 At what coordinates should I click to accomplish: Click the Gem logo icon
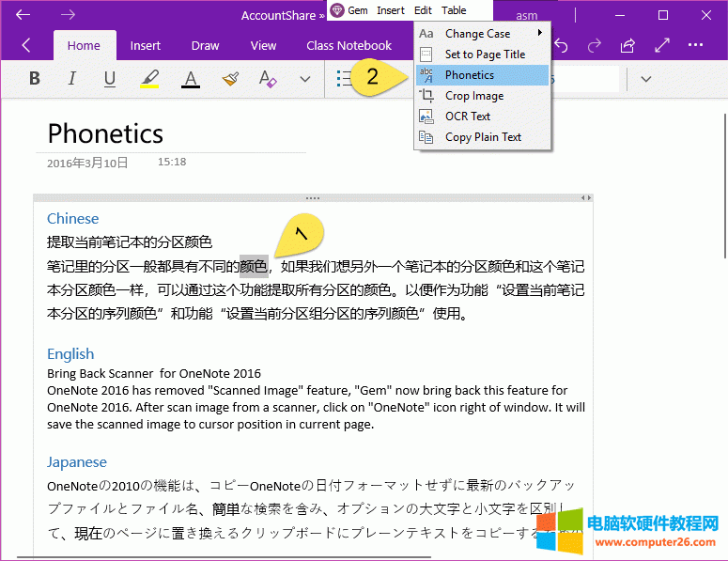[337, 10]
